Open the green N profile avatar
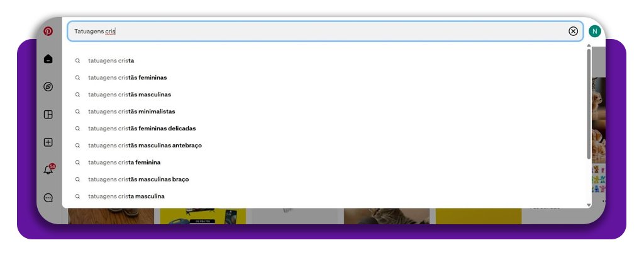The height and width of the screenshot is (262, 644). (594, 31)
